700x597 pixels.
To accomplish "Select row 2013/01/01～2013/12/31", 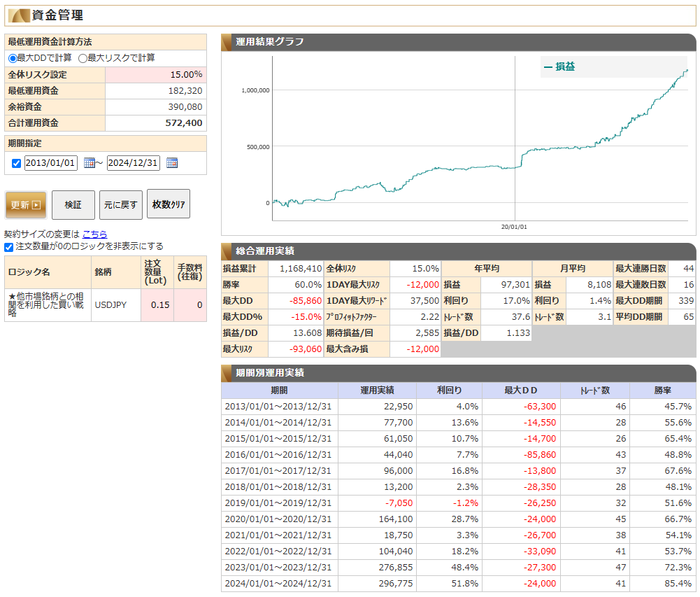I will click(459, 407).
